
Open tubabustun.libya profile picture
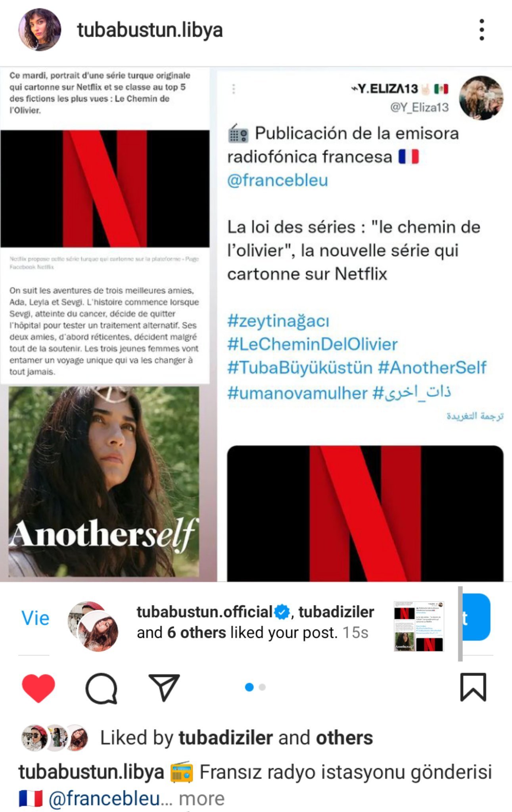tap(40, 30)
